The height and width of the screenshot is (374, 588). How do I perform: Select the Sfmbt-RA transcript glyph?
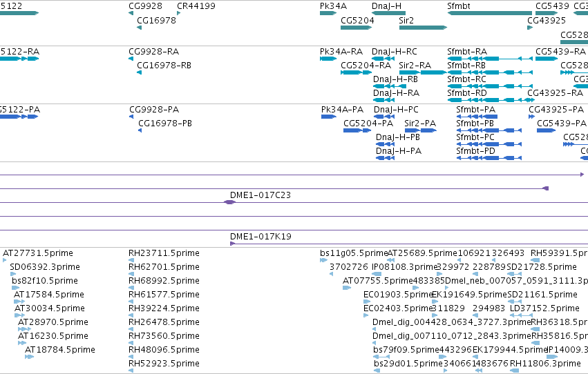[490, 59]
